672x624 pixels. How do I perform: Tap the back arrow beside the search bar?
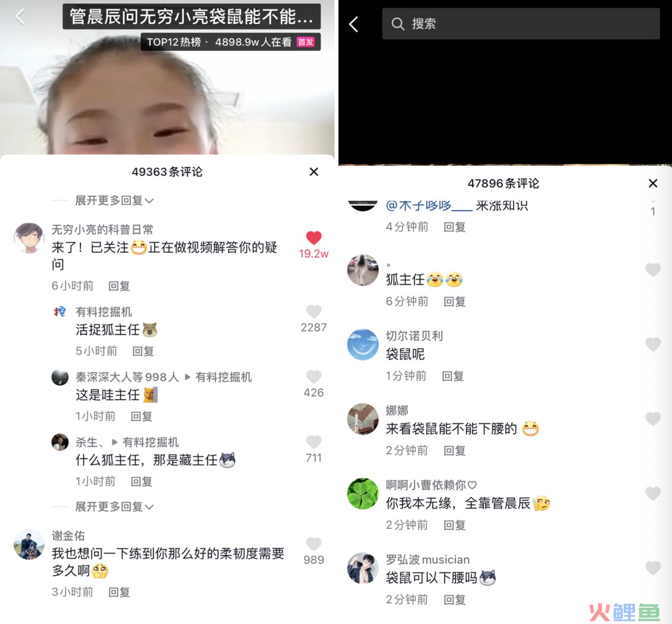coord(353,24)
